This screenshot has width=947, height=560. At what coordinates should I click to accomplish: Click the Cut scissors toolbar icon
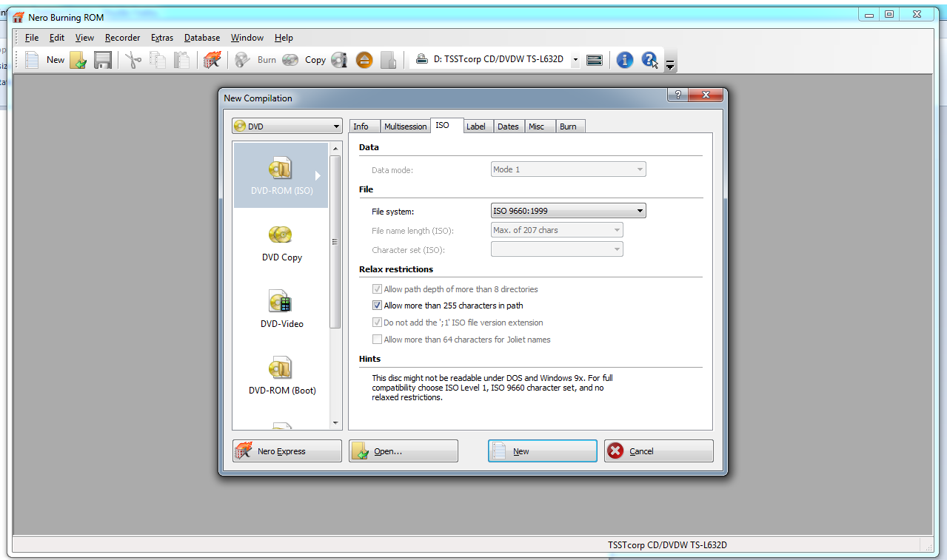[x=133, y=60]
